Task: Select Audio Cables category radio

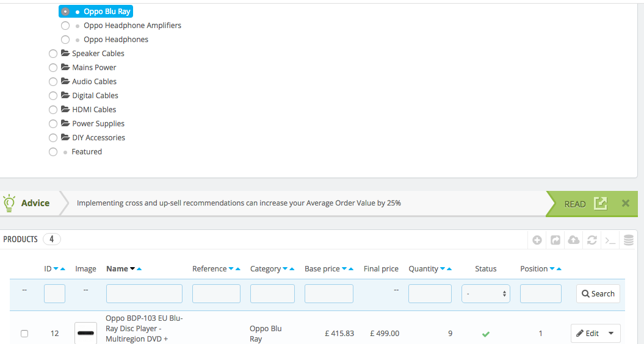Action: (53, 82)
